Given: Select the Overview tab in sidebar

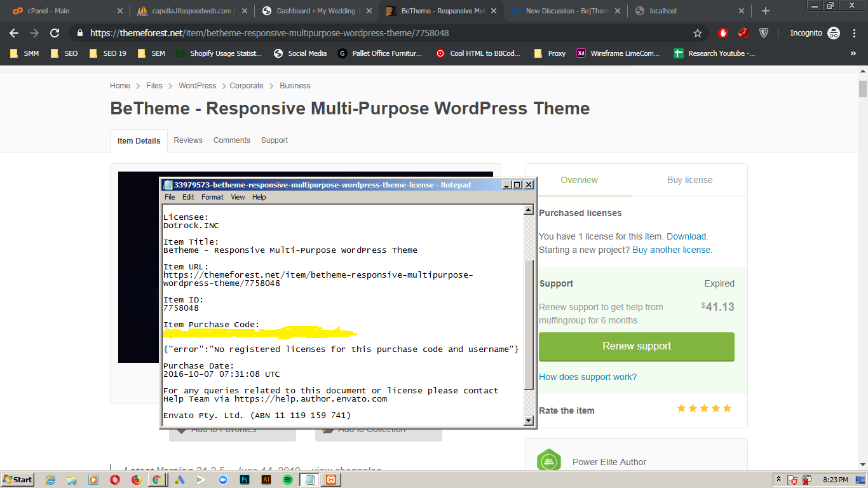Looking at the screenshot, I should tap(579, 180).
